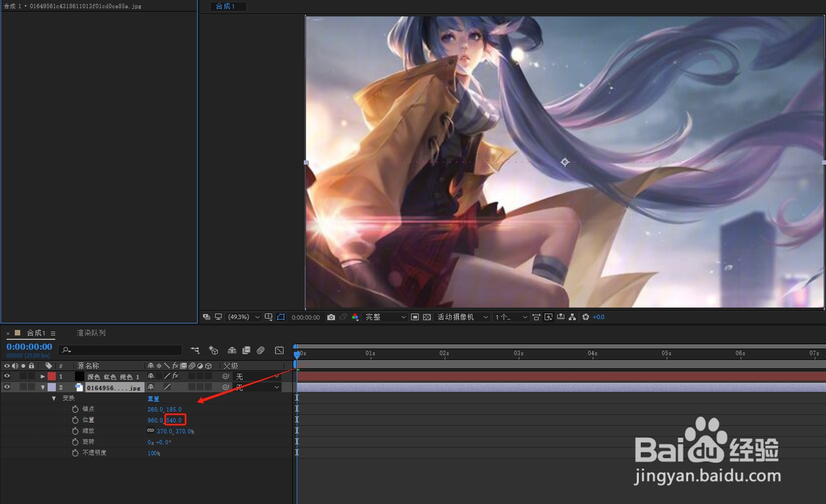Click the viewer timecode 0:00:00:00

coord(305,317)
